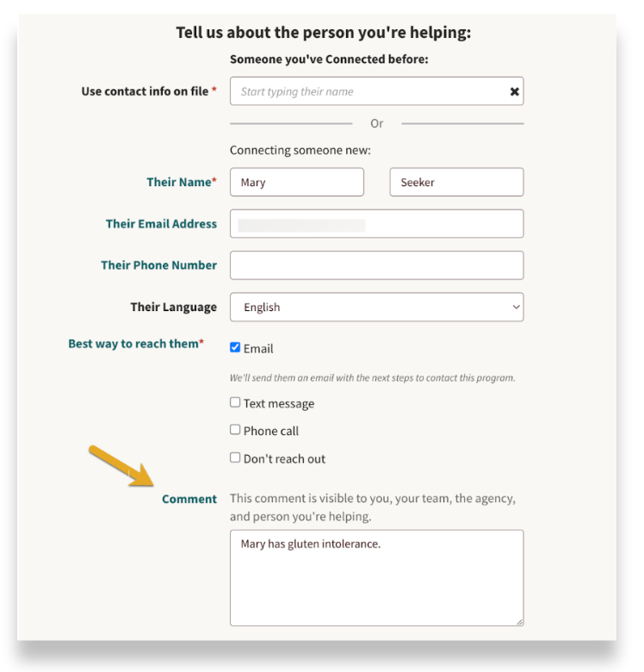Check the Phone call option
Viewport: 644px width, 672px height.
click(x=235, y=430)
